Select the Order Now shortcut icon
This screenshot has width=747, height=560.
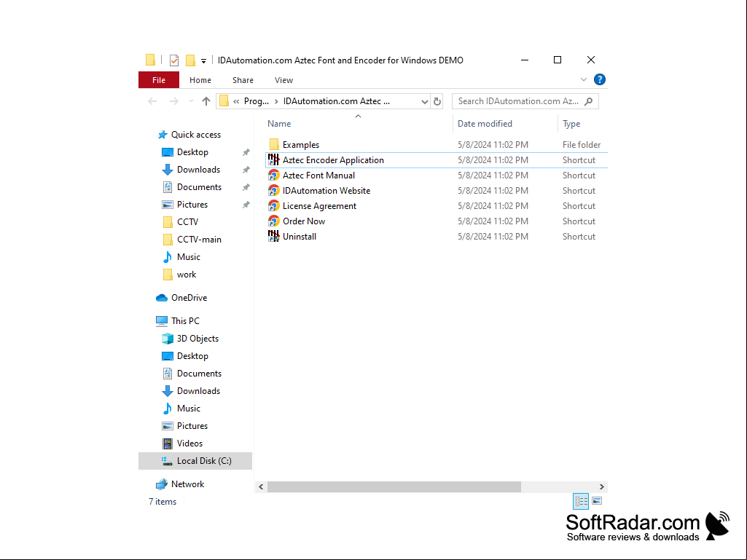point(273,221)
